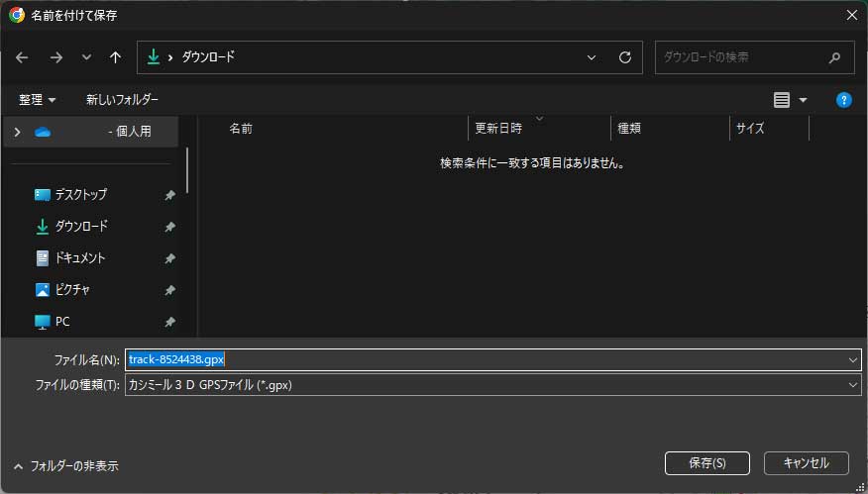Viewport: 868px width, 494px height.
Task: Click 新しいフォルダー in the toolbar
Action: click(x=122, y=100)
